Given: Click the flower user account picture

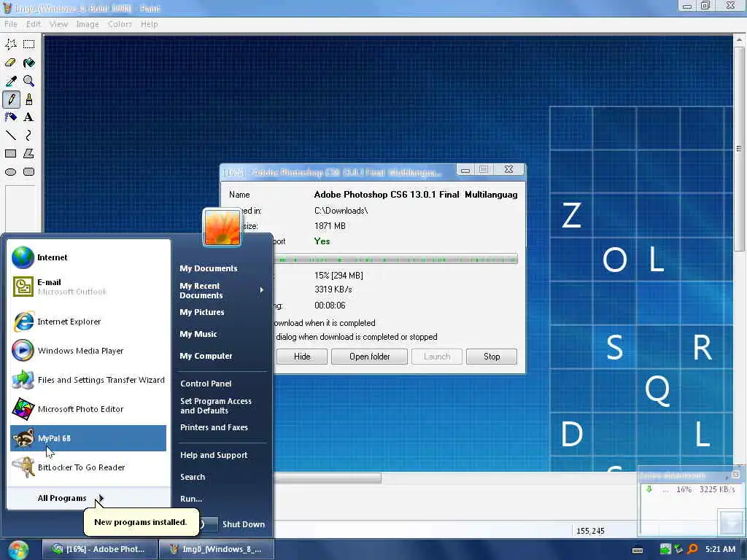Looking at the screenshot, I should coord(222,227).
